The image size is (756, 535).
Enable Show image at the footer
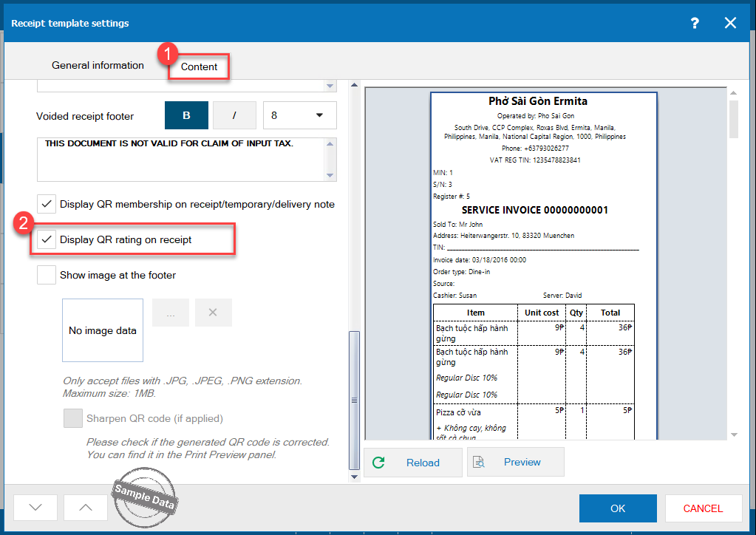(47, 275)
